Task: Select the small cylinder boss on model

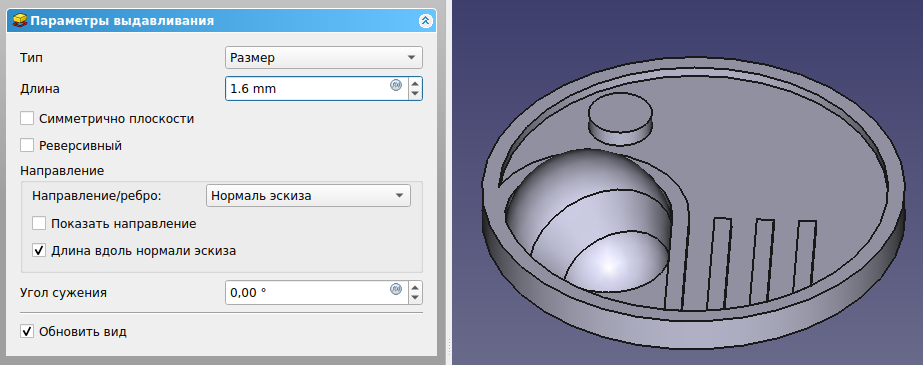Action: (620, 121)
